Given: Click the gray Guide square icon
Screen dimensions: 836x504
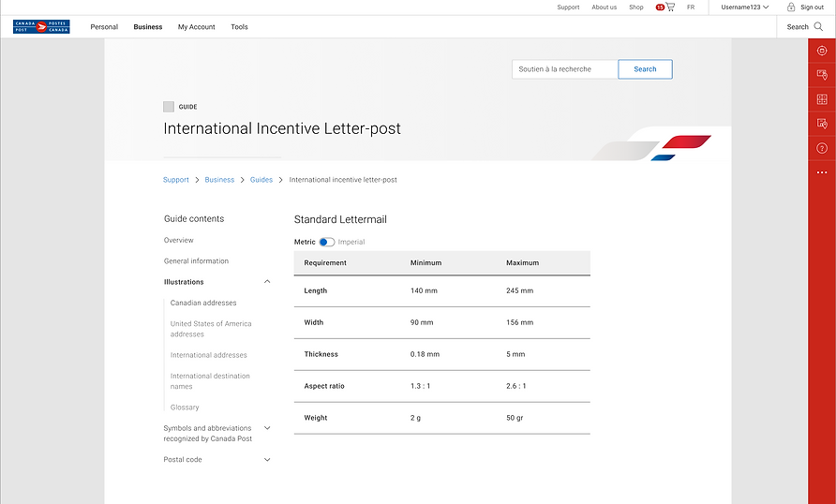Looking at the screenshot, I should point(169,107).
